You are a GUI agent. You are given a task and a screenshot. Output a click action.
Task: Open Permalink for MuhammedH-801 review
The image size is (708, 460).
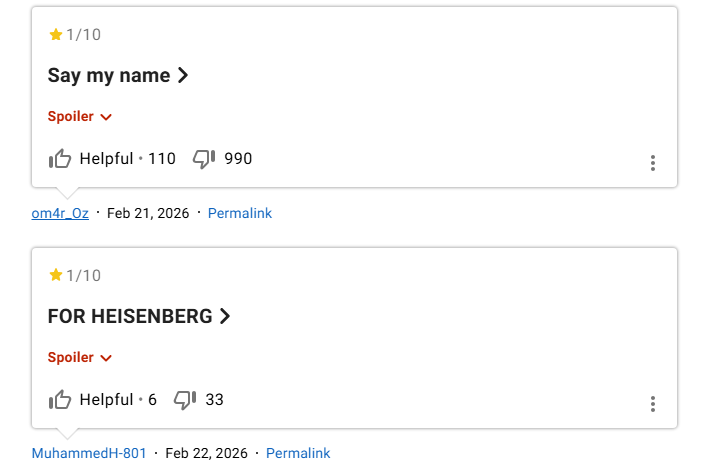[x=298, y=453]
